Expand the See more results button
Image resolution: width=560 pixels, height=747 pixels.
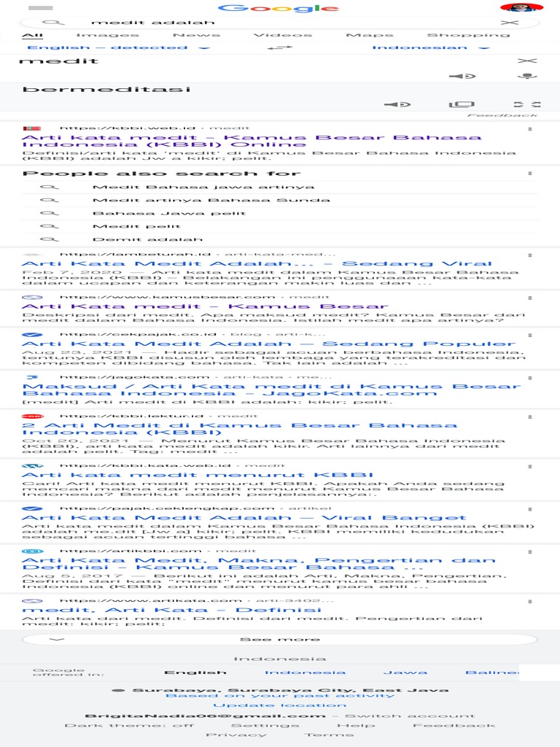(280, 639)
